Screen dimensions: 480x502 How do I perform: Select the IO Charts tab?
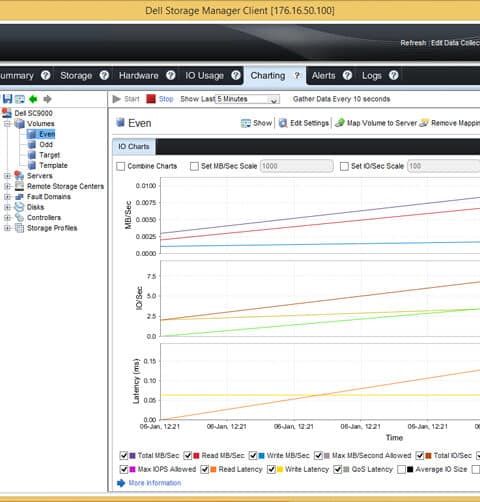point(134,147)
